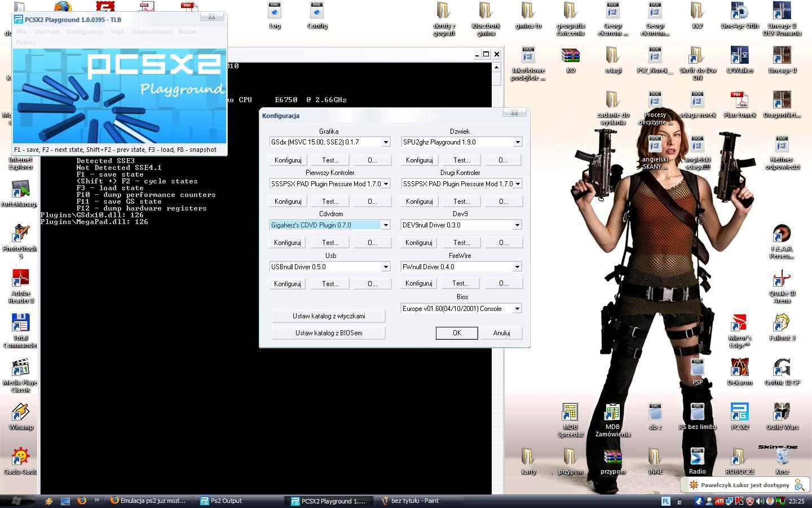Switch to Emulacja ps2 Firefox taskbar item
The height and width of the screenshot is (508, 812).
150,501
